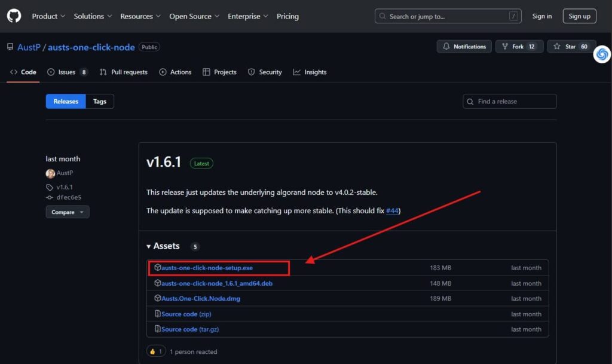Download austs-one-click-node-setup.exe
This screenshot has height=364, width=612.
[x=207, y=268]
